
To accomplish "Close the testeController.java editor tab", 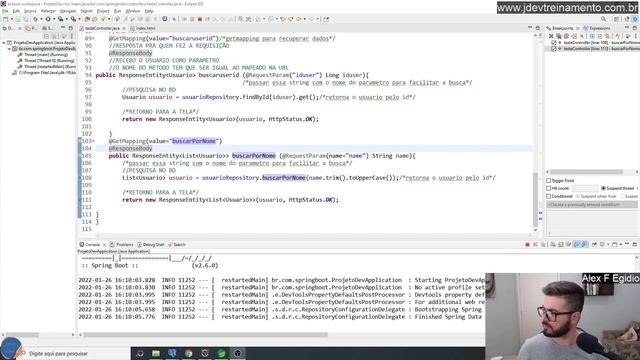I will 124,28.
